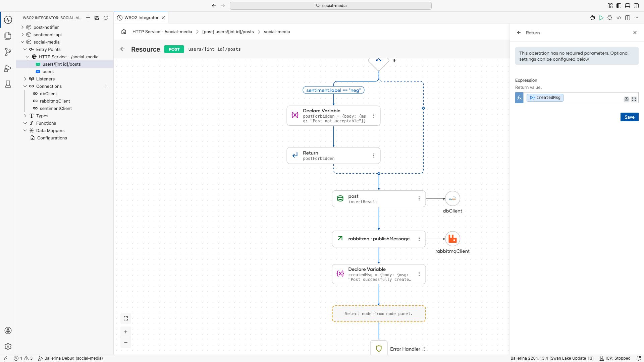The width and height of the screenshot is (644, 362).
Task: Expand the sentiment-api project
Action: point(22,35)
